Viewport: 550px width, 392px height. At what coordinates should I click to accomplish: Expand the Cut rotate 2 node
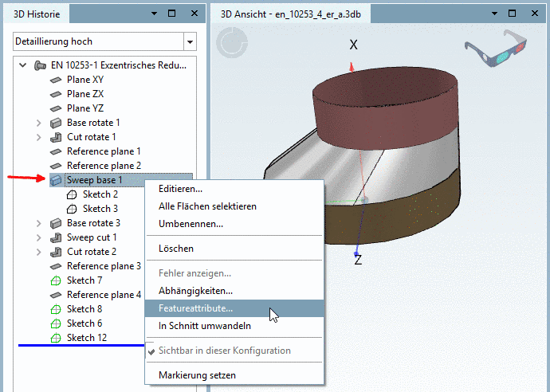point(38,252)
